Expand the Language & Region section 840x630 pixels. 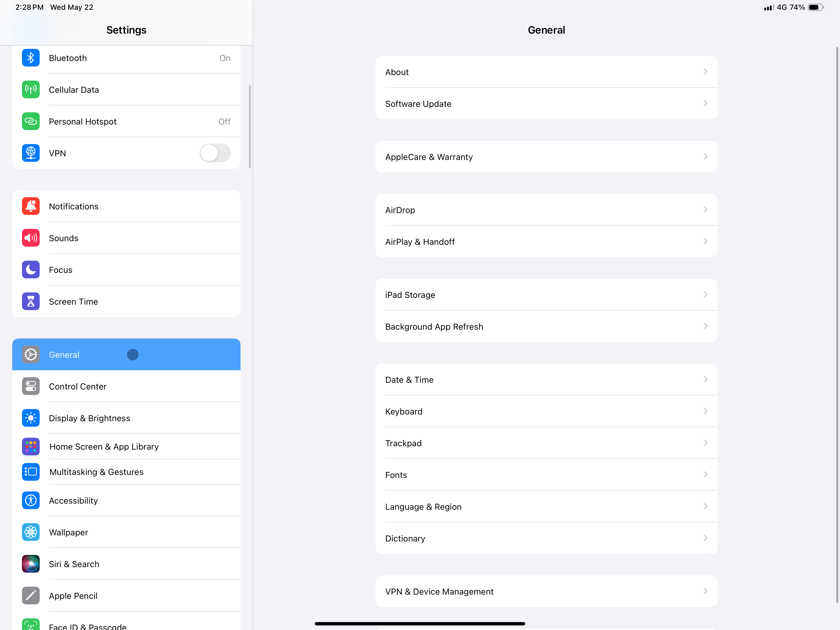pyautogui.click(x=546, y=506)
